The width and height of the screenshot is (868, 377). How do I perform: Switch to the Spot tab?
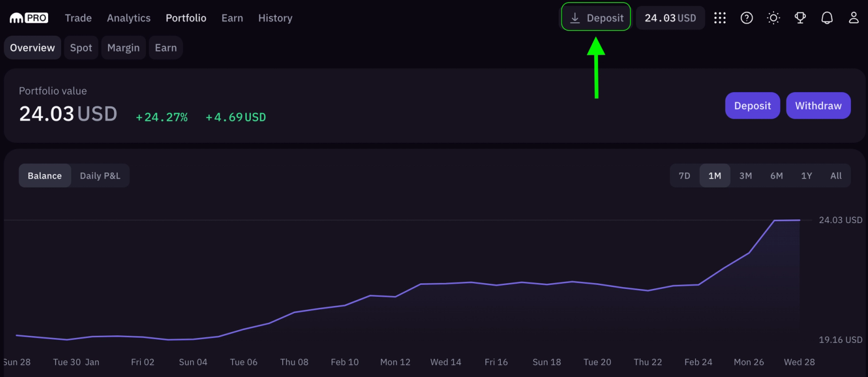tap(81, 48)
